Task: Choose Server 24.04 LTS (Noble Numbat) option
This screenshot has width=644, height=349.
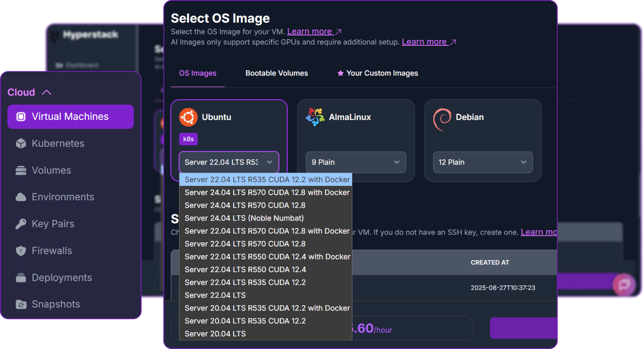Action: pos(244,218)
